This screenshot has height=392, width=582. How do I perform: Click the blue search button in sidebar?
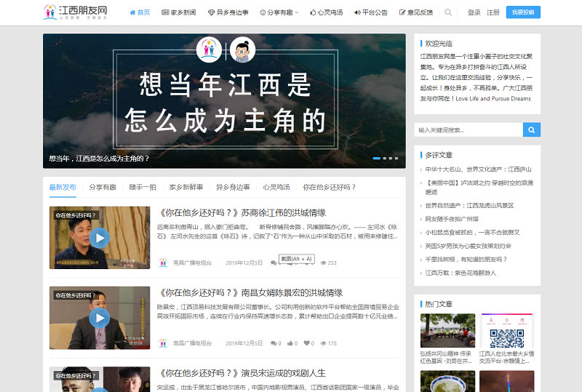click(x=532, y=130)
